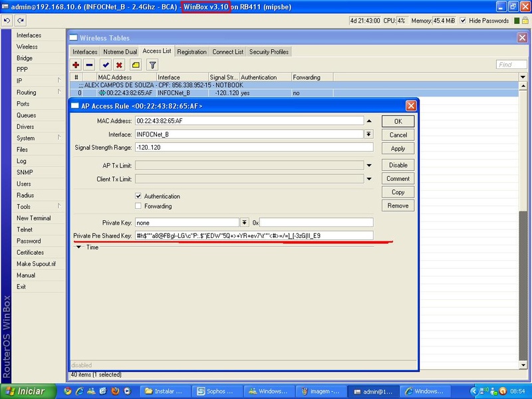Select the Access List tab

[x=157, y=51]
